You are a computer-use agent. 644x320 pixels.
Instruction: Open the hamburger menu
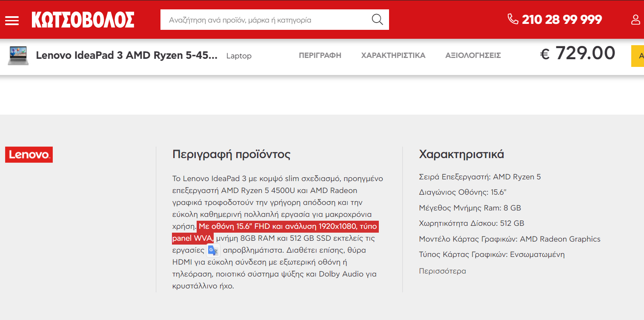click(x=12, y=20)
